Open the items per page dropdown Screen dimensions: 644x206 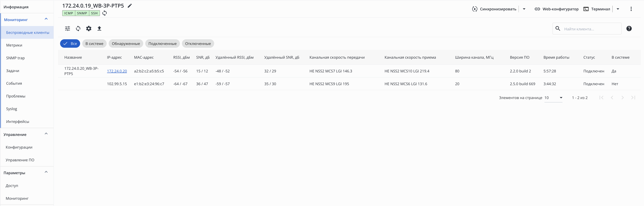(x=553, y=98)
